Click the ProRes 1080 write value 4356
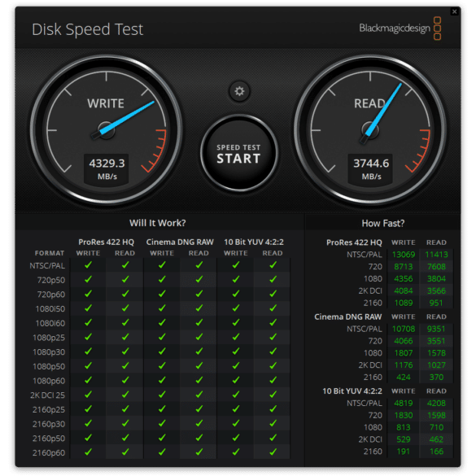Image resolution: width=476 pixels, height=476 pixels. click(x=403, y=278)
